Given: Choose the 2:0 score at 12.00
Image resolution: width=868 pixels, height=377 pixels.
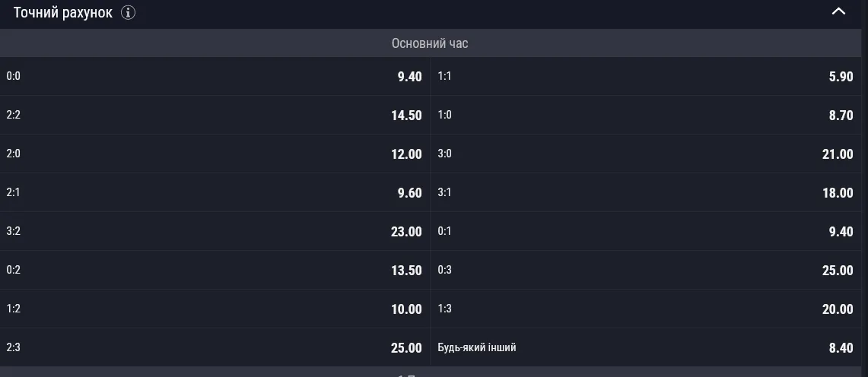Looking at the screenshot, I should coord(215,154).
